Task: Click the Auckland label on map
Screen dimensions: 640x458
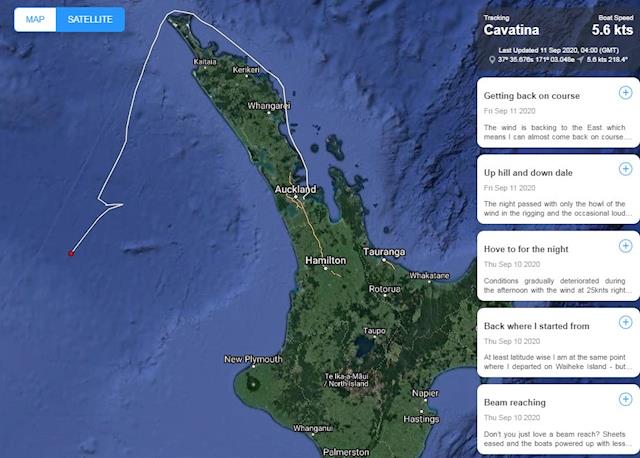Action: [x=296, y=189]
